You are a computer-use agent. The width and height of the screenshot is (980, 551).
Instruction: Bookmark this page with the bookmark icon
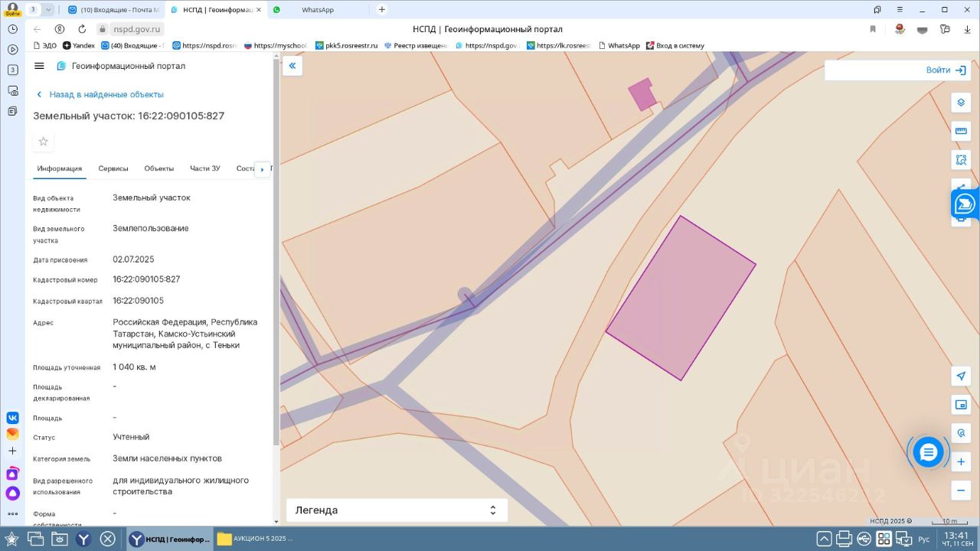[x=873, y=29]
